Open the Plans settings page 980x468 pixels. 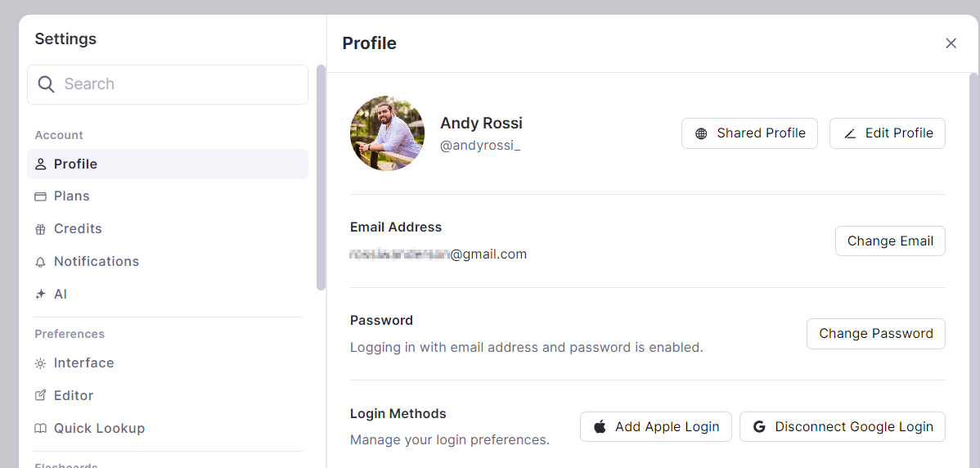(x=72, y=196)
